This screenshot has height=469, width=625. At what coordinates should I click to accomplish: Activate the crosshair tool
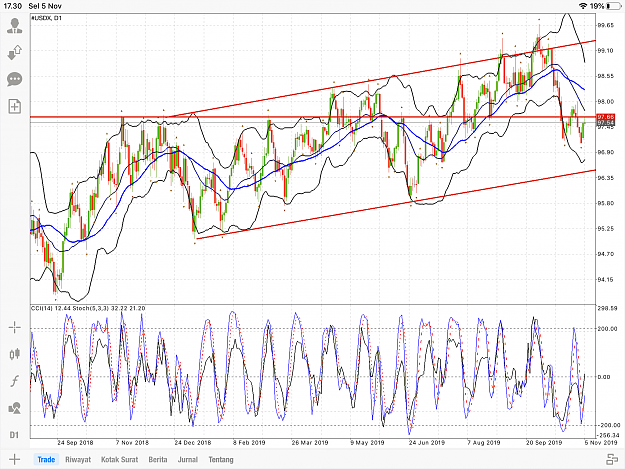[x=15, y=328]
